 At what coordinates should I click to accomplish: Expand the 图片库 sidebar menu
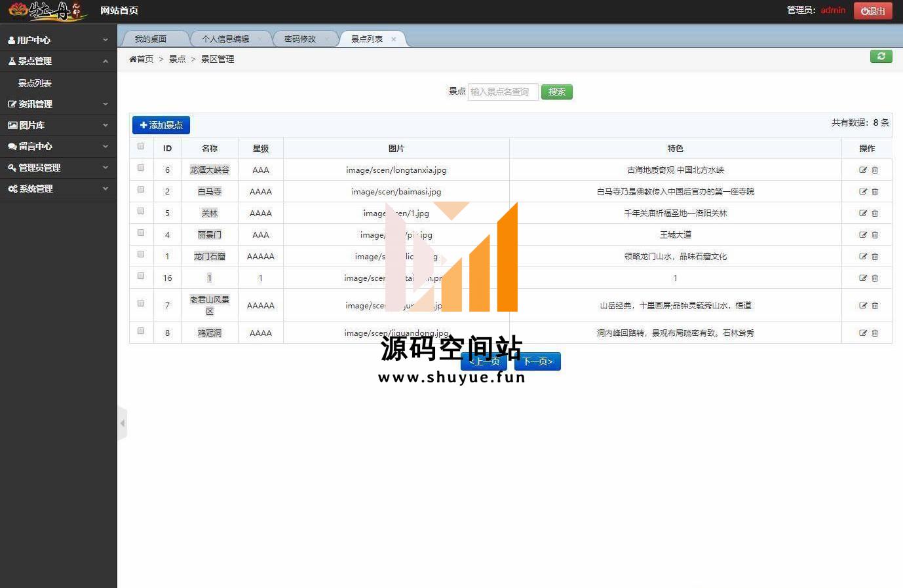58,125
